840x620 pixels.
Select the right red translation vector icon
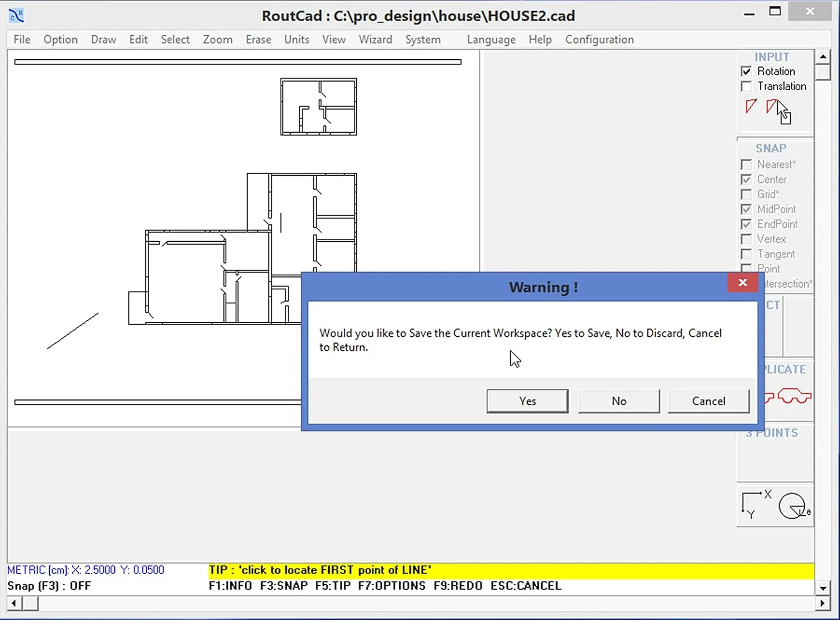(x=773, y=105)
